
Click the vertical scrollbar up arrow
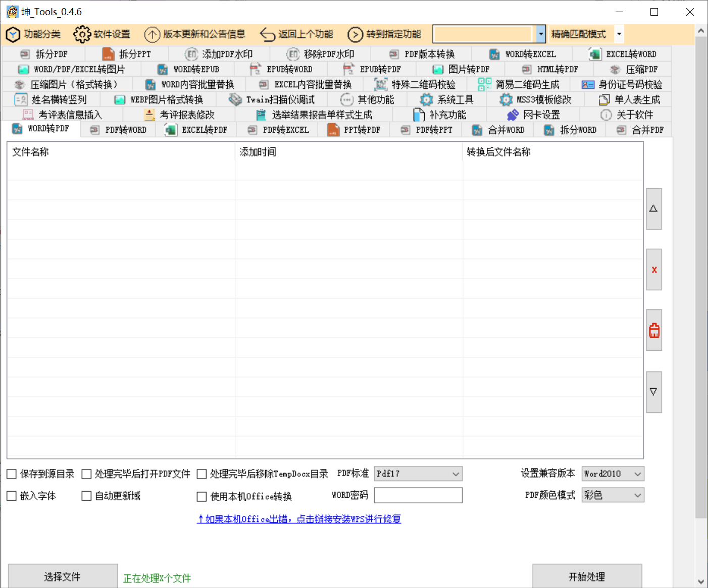tap(701, 31)
